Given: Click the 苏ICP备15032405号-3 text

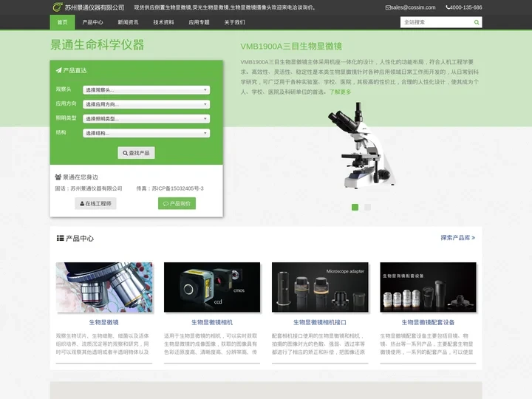Looking at the screenshot, I should [178, 188].
